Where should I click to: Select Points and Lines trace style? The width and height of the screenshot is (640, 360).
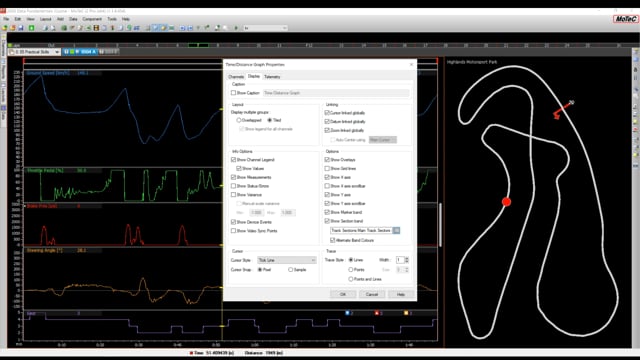[351, 279]
